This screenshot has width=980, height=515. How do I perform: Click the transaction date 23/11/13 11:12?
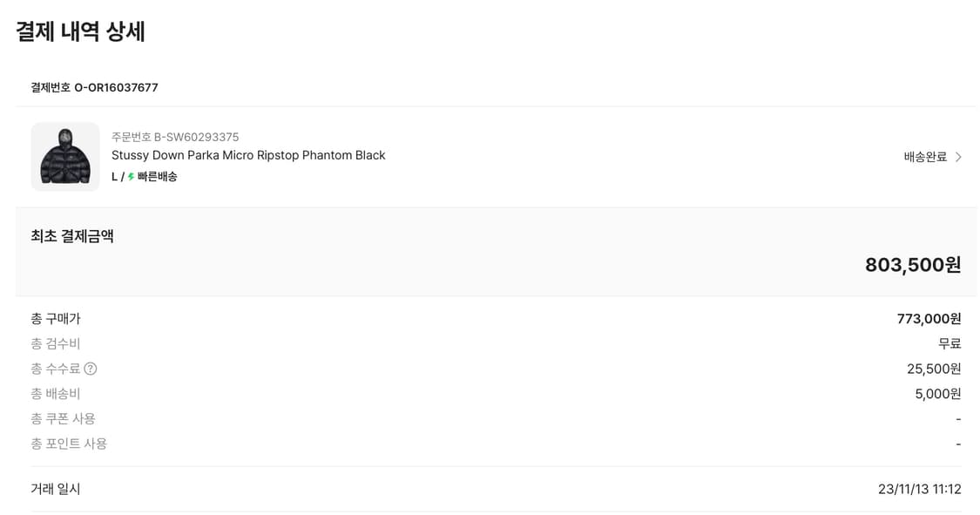pos(919,489)
